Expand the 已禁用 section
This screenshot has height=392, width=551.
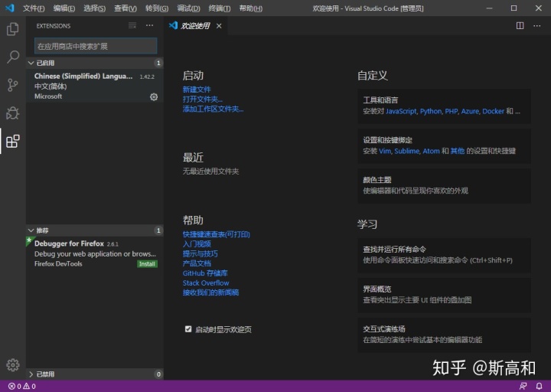(95, 374)
